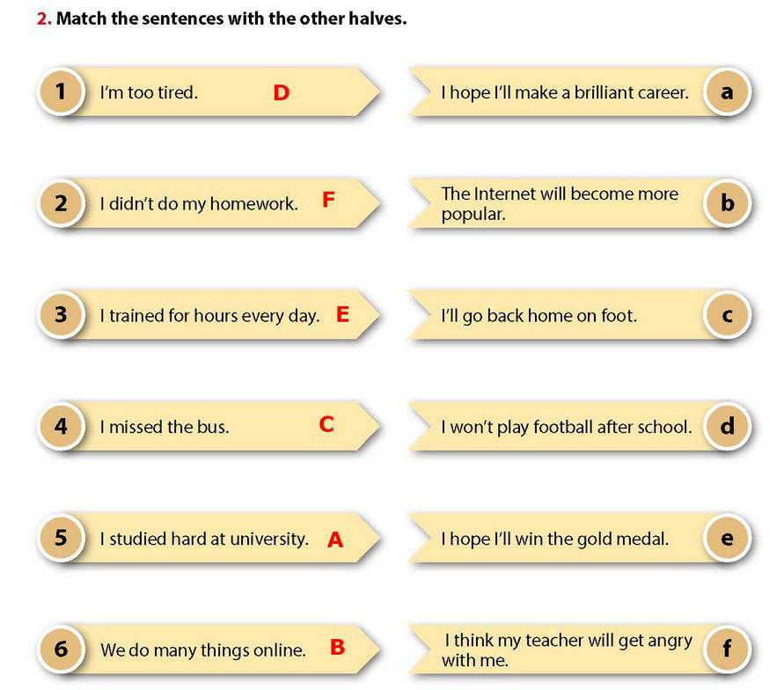Select the letter d circle badge
784x690 pixels.
point(727,427)
